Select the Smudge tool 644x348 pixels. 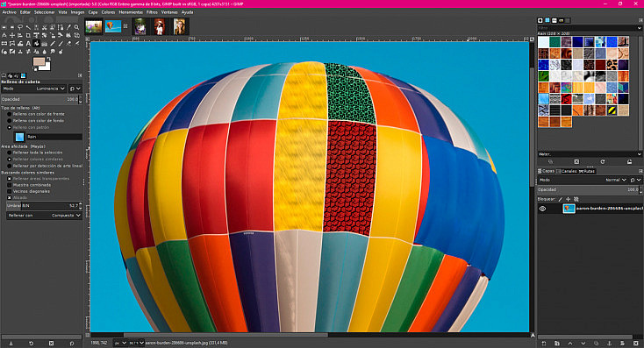coord(52,52)
